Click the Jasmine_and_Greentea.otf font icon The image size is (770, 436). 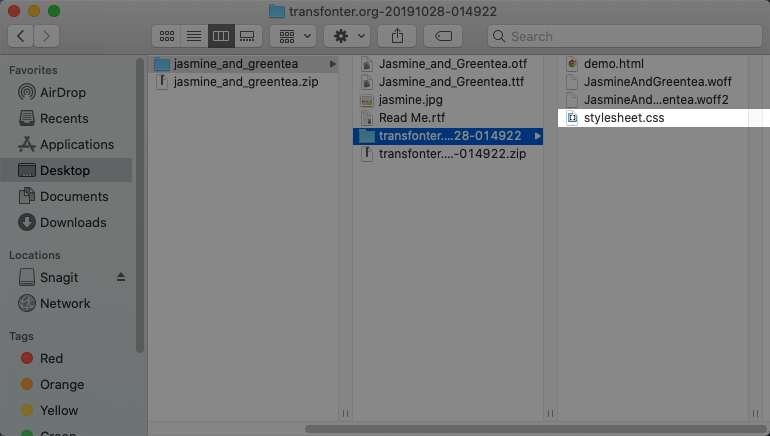click(x=367, y=64)
